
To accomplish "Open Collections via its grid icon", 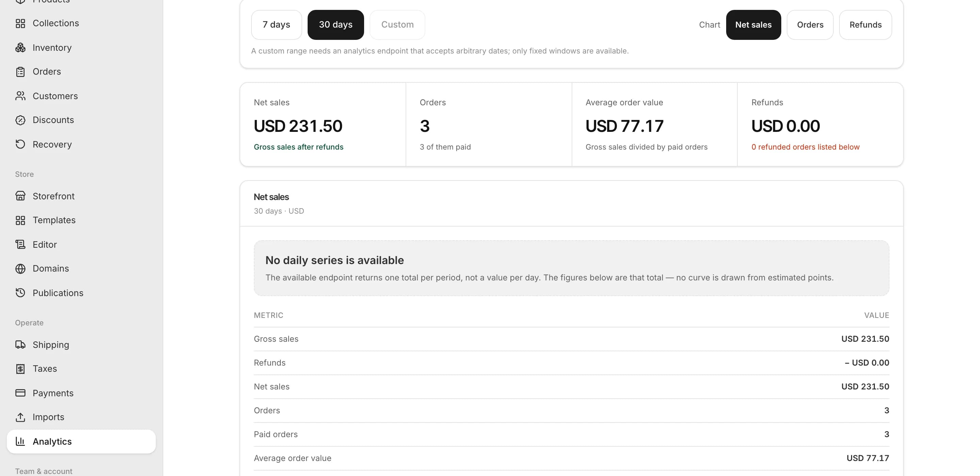I will pos(20,23).
